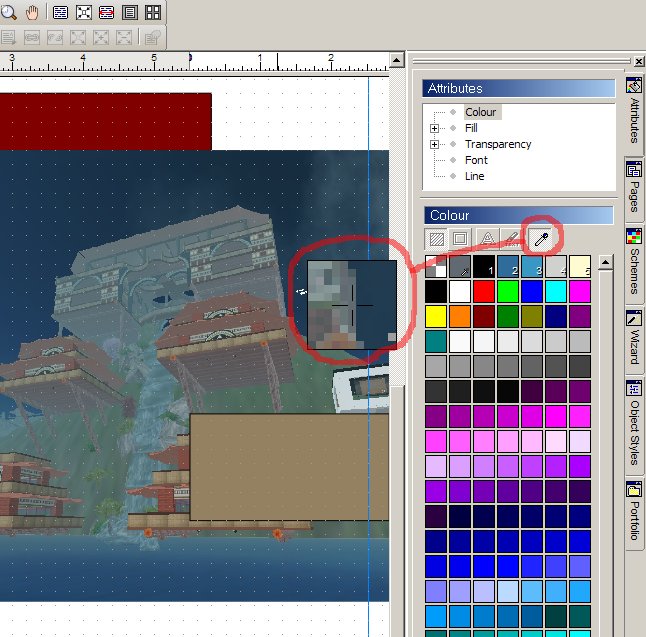Expand the Transparency tree node
This screenshot has height=637, width=646.
(x=434, y=145)
